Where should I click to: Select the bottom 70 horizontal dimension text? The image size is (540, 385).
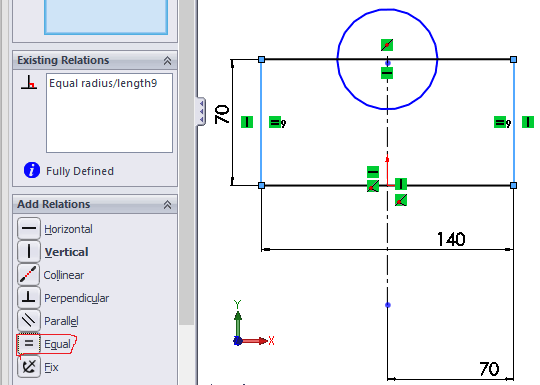pyautogui.click(x=489, y=369)
